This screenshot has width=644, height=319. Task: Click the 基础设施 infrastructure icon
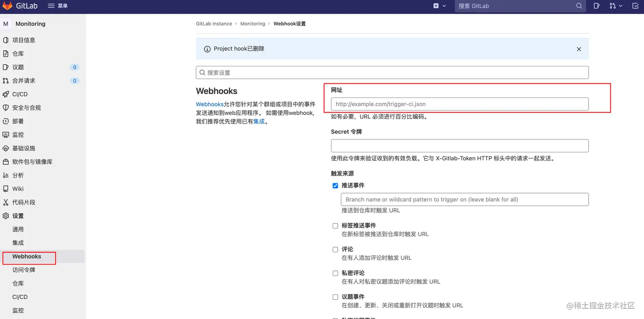click(x=6, y=148)
